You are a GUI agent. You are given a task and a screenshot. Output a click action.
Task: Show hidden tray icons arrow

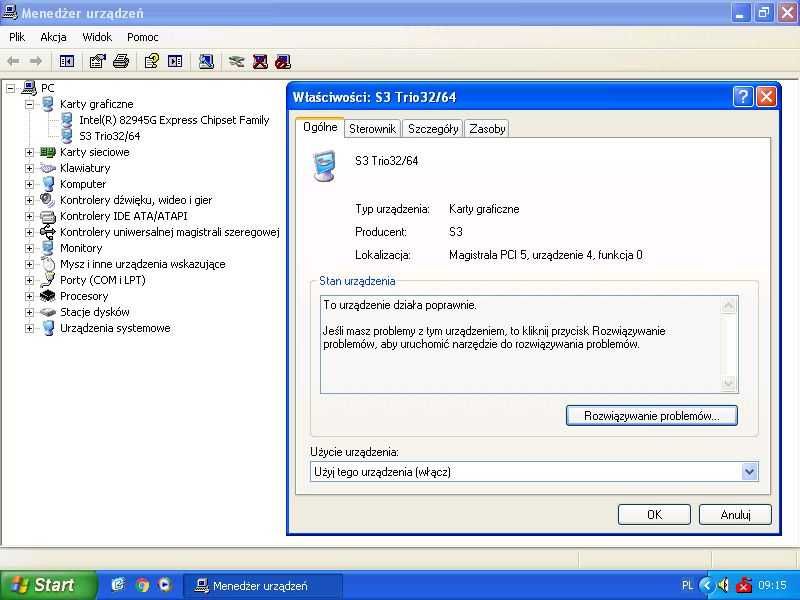707,585
